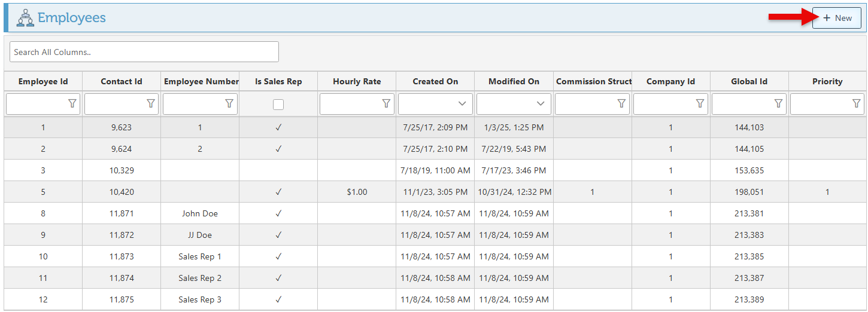This screenshot has height=312, width=868.
Task: Sort by the Hourly Rate column header
Action: 357,81
